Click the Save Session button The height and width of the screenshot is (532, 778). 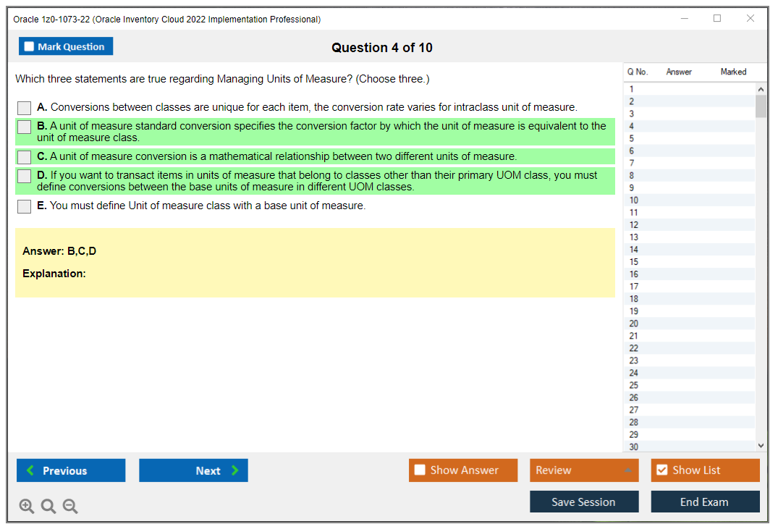tap(583, 501)
